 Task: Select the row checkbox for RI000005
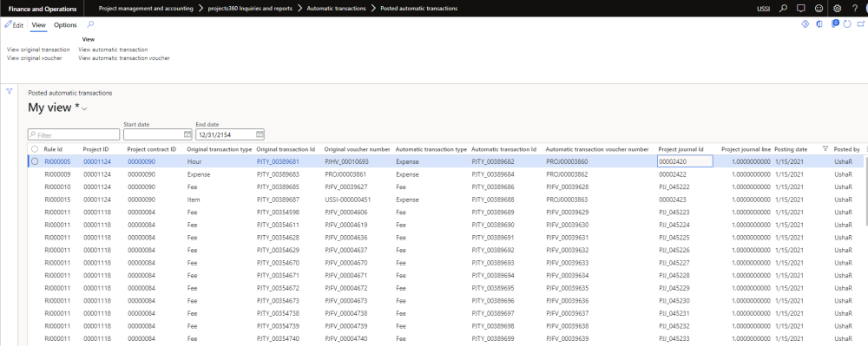(35, 161)
